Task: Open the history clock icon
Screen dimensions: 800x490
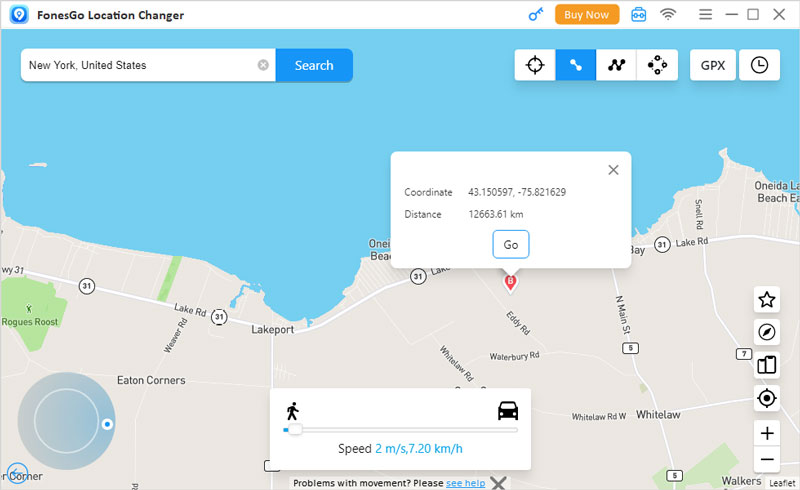Action: 759,65
